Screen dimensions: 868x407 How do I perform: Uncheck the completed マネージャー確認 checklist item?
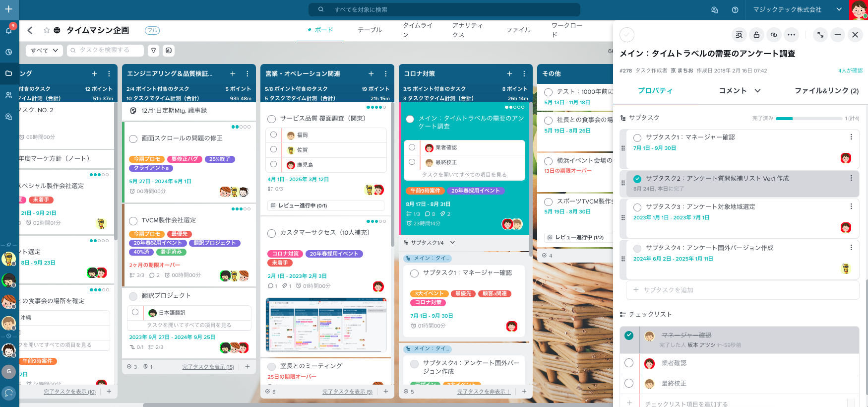pyautogui.click(x=629, y=336)
